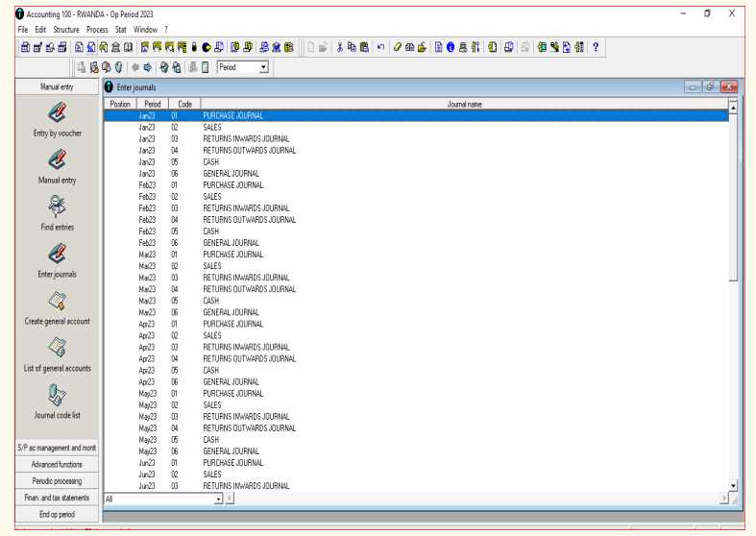Screen dimensions: 756x536
Task: Open the Structure menu
Action: (66, 30)
